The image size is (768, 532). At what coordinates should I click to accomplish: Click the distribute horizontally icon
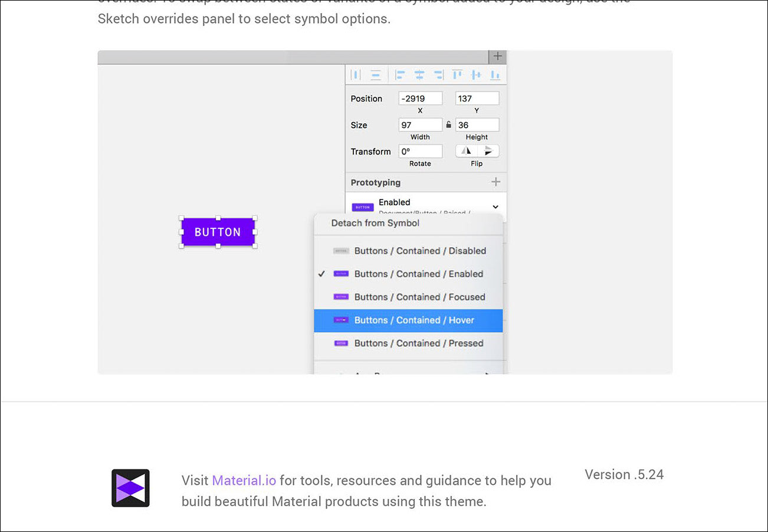click(x=356, y=75)
